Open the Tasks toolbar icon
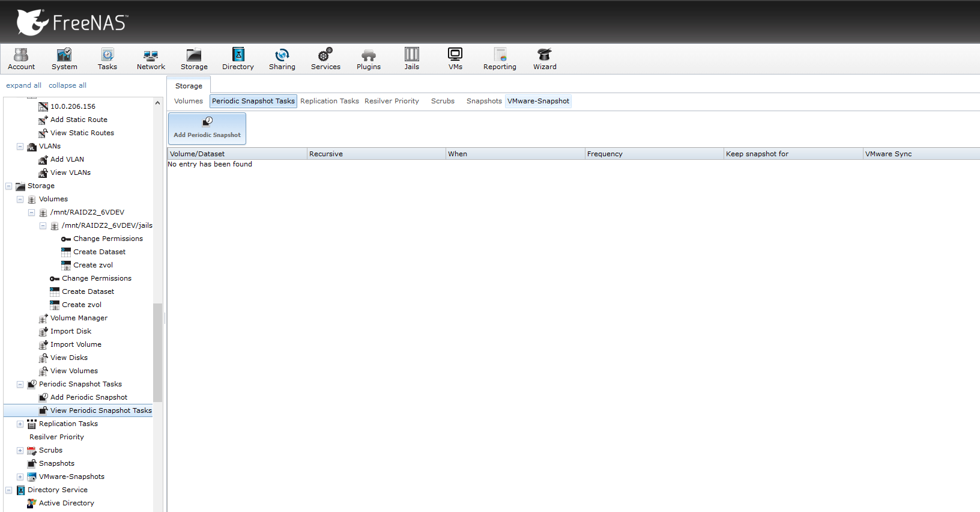Viewport: 980px width, 512px height. [107, 59]
